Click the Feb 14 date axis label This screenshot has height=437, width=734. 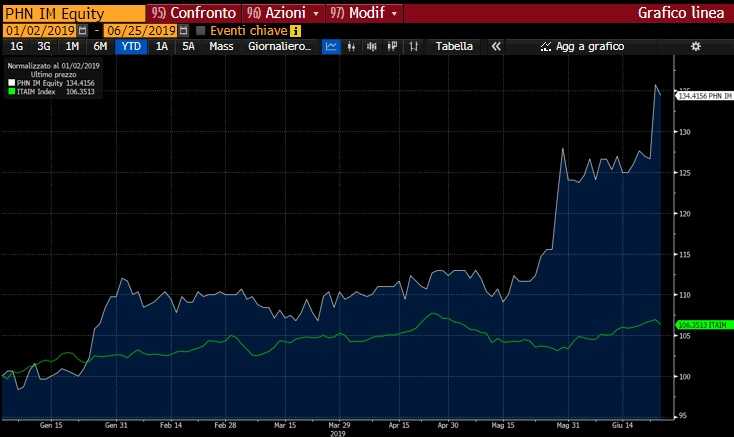[171, 425]
